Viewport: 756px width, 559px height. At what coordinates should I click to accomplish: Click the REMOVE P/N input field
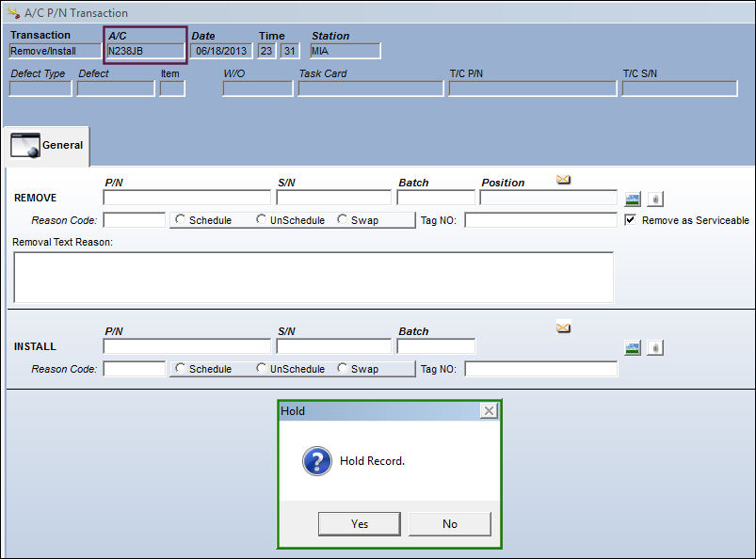tap(187, 198)
